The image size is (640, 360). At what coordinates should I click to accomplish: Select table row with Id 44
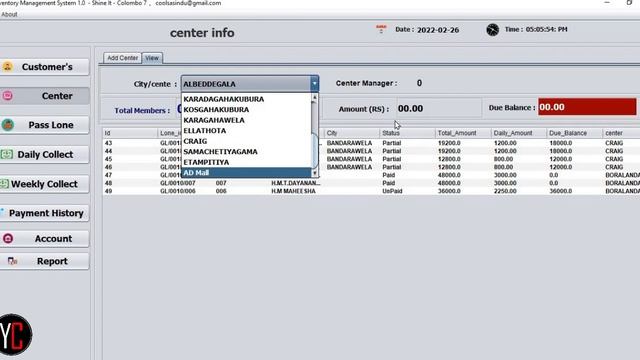(371, 151)
